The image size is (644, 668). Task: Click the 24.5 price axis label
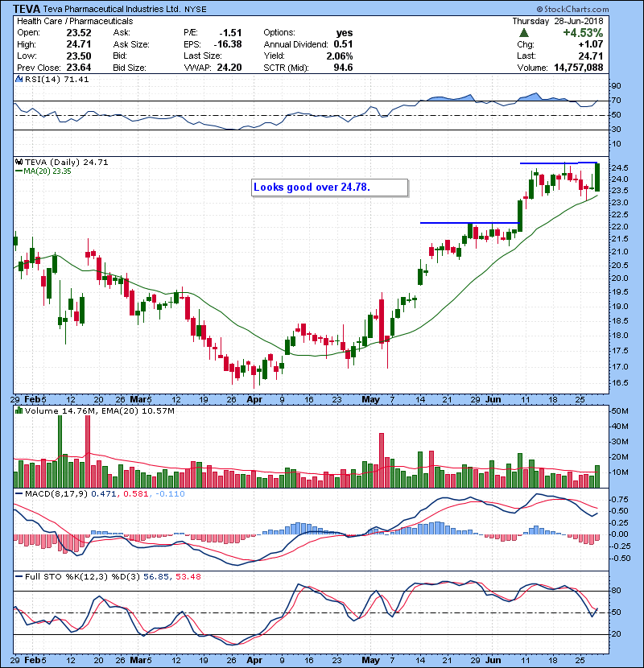point(619,168)
